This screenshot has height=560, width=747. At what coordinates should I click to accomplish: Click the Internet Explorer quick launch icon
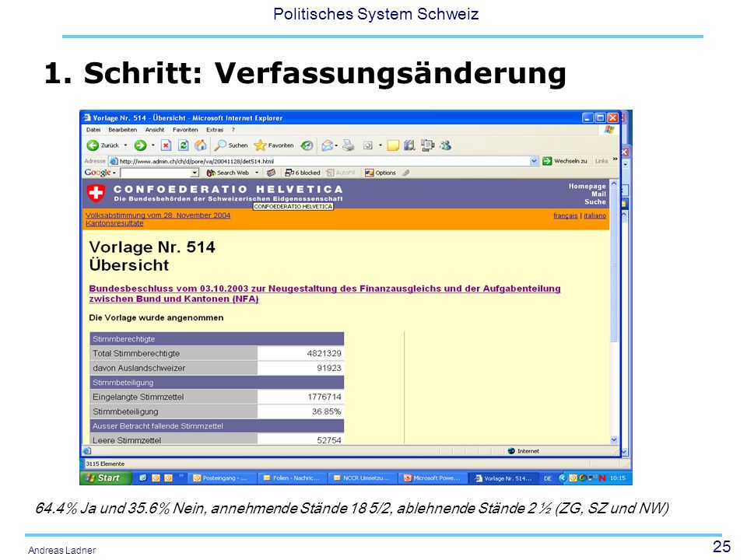click(143, 478)
